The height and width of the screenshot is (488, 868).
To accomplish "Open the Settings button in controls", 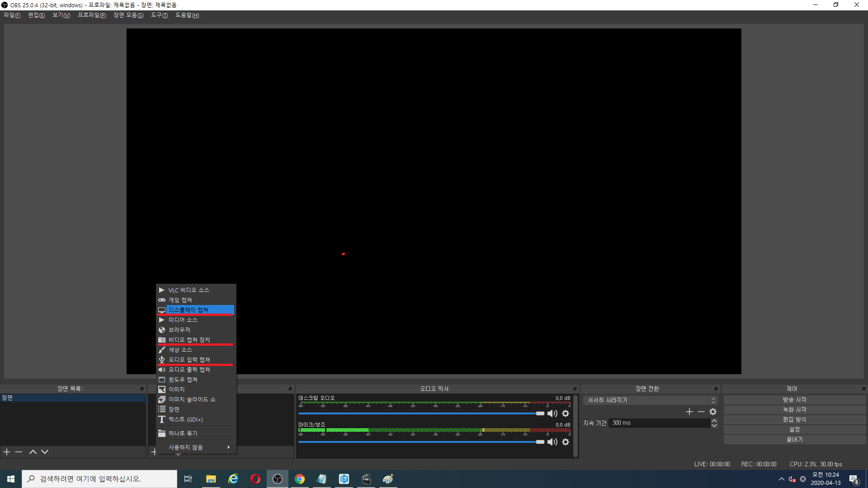I will 794,430.
